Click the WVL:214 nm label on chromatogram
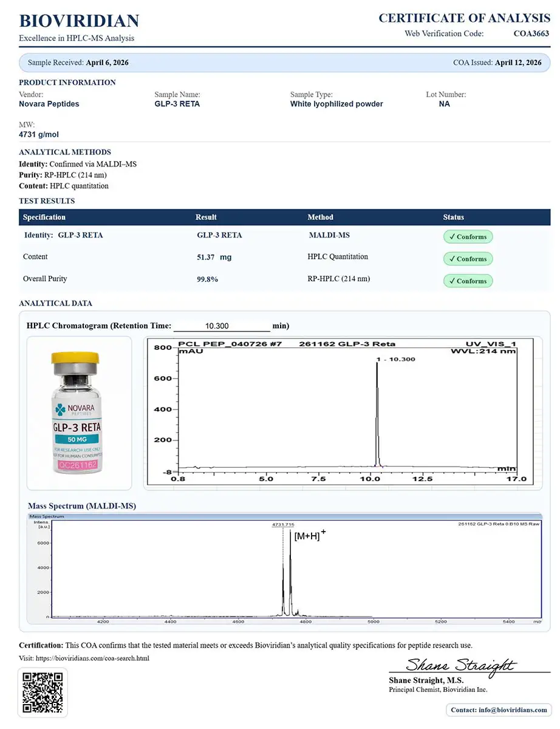Screen dimensions: 560x729 click(x=483, y=351)
